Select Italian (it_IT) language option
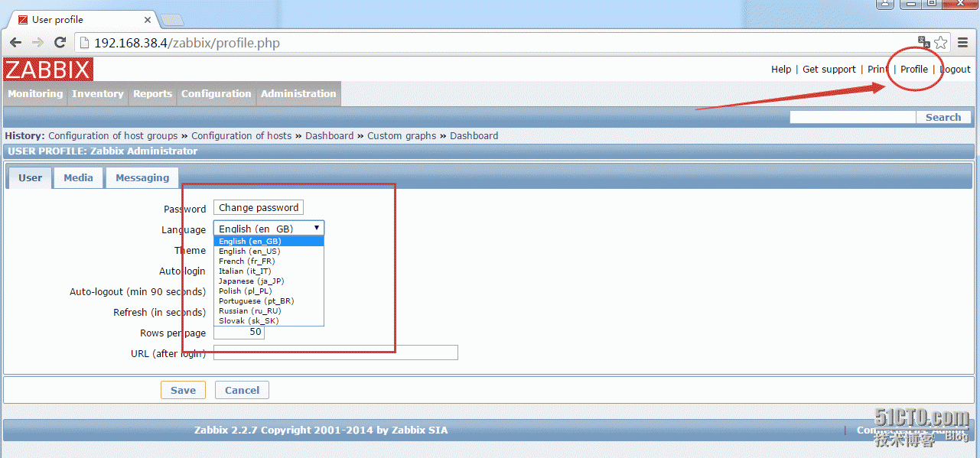Image resolution: width=980 pixels, height=458 pixels. (269, 271)
